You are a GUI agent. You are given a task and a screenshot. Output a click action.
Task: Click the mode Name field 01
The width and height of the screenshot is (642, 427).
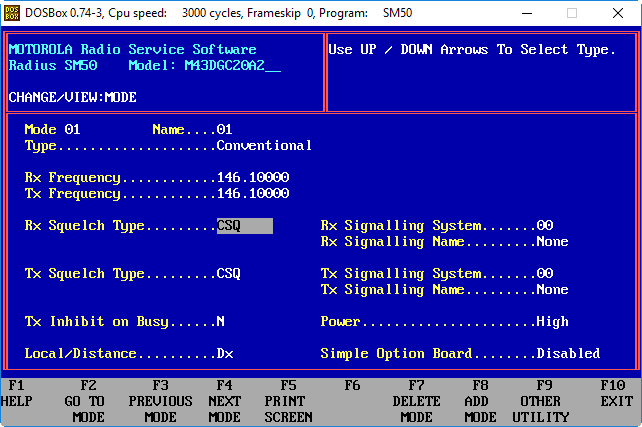(x=224, y=130)
